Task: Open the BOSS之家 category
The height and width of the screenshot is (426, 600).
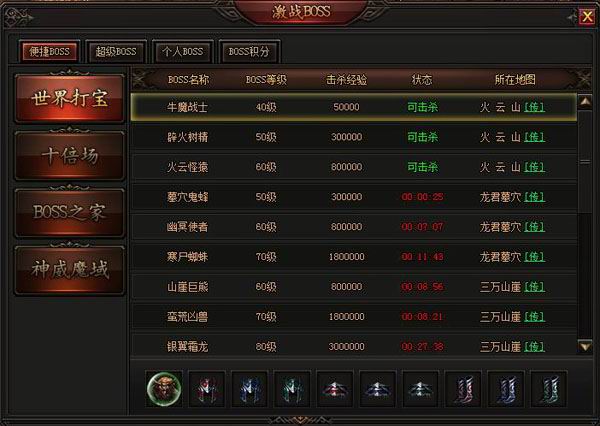Action: click(x=70, y=213)
